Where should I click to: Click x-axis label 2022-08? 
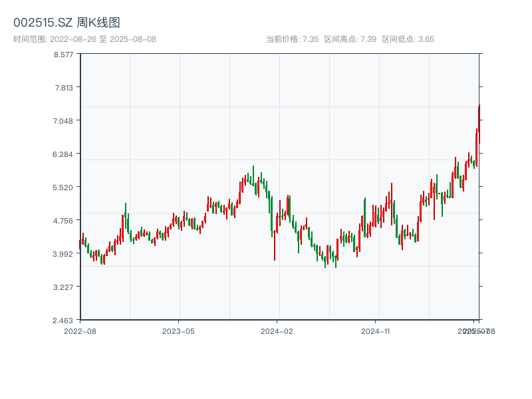click(80, 331)
